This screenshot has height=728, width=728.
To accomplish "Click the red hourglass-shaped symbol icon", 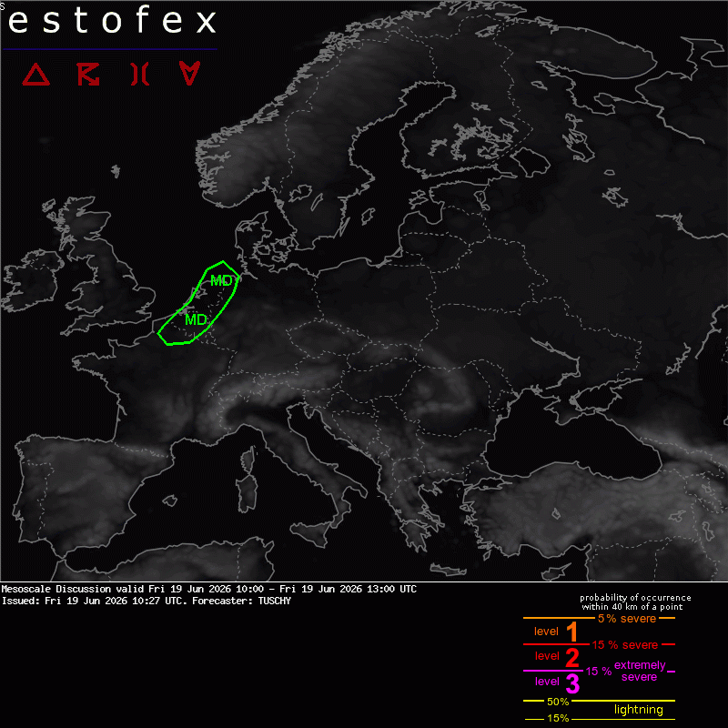I will click(x=140, y=75).
